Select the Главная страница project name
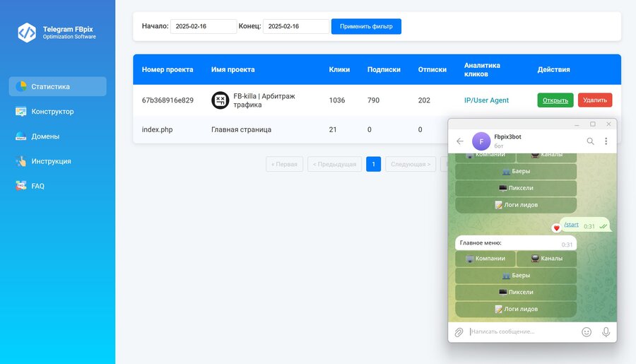 tap(242, 129)
